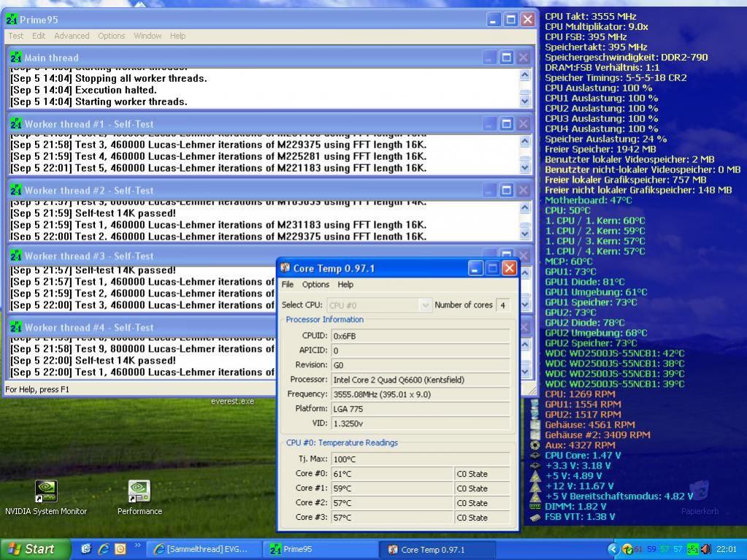
Task: Minimize the Core Temp window
Action: coord(475,268)
